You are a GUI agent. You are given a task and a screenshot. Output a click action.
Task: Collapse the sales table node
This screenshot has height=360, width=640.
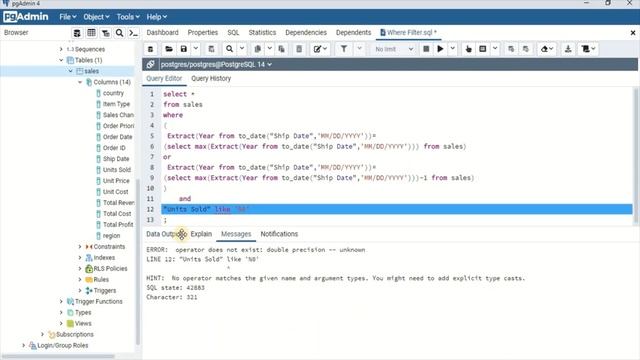(x=71, y=71)
